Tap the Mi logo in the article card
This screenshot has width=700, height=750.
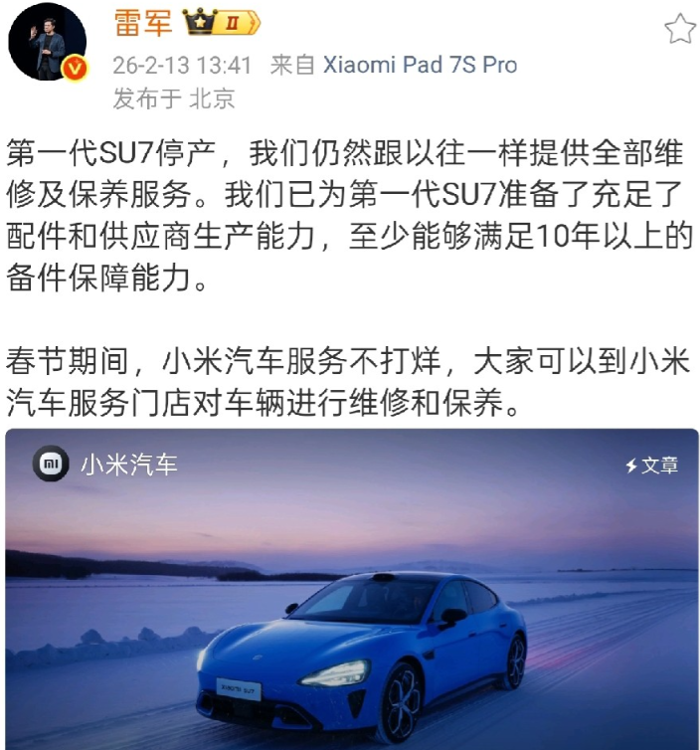[51, 464]
